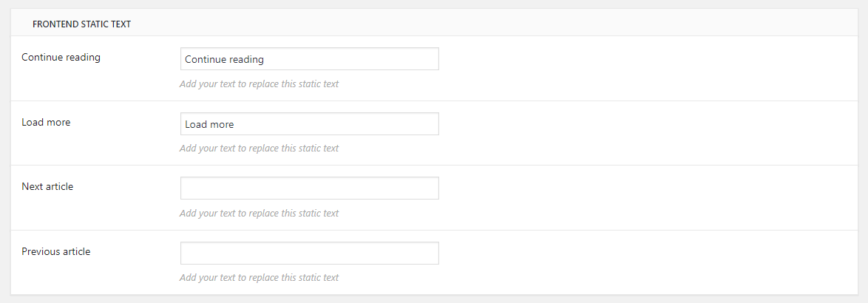Click the empty Previous article input field

pos(309,253)
